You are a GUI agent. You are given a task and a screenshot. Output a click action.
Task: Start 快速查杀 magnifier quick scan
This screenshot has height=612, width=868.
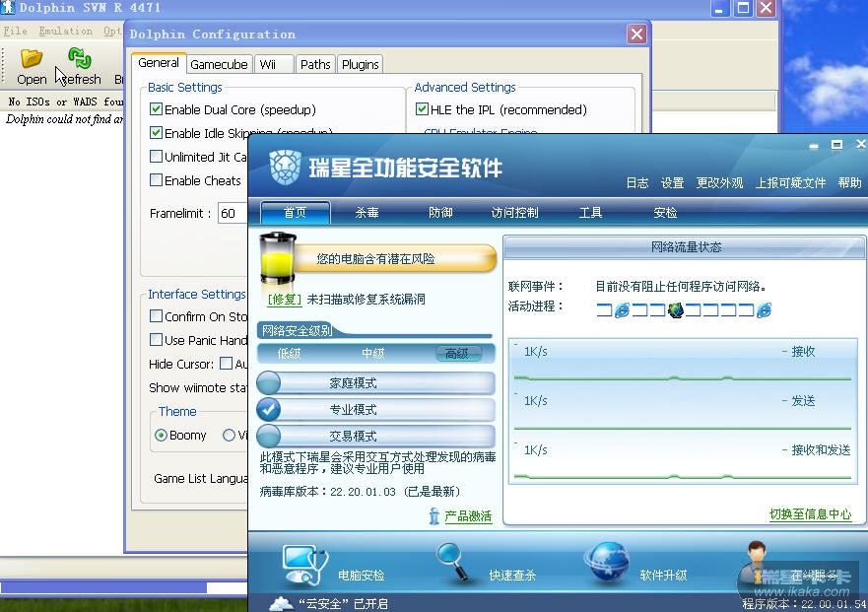[x=453, y=561]
